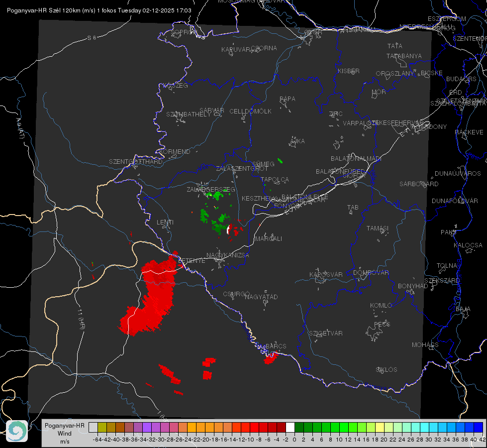Click the KISBER label on the map
487x448 pixels.
click(349, 71)
